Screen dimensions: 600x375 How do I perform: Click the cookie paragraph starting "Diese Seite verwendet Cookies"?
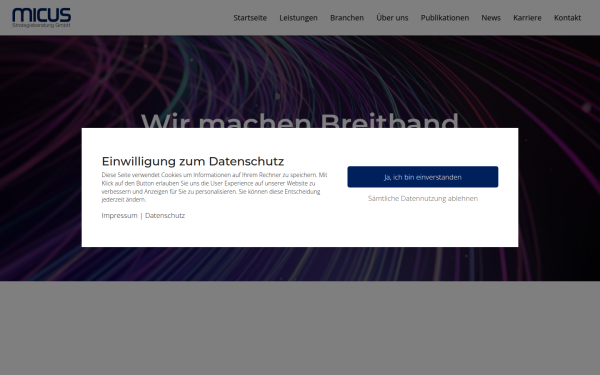pyautogui.click(x=214, y=187)
